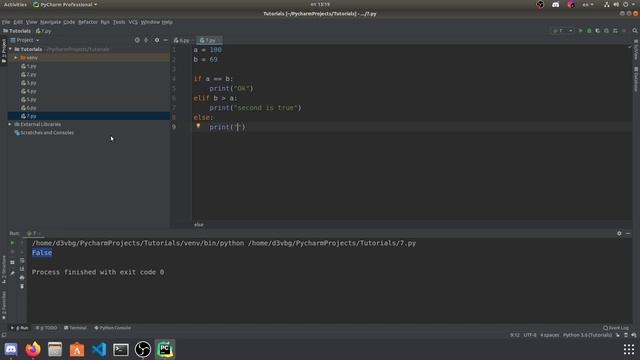The image size is (640, 360).
Task: Click Python interpreter status bar entry
Action: pos(587,335)
